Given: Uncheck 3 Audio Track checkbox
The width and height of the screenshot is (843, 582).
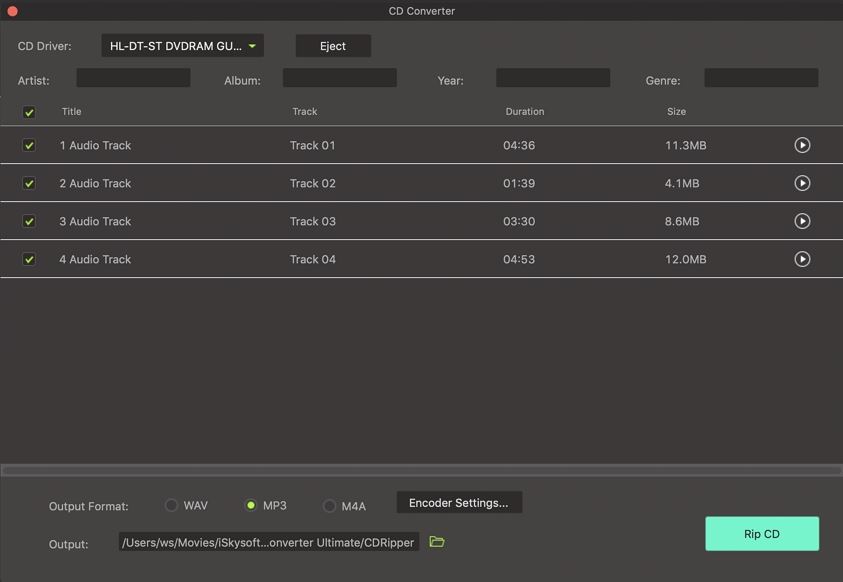Looking at the screenshot, I should point(29,221).
